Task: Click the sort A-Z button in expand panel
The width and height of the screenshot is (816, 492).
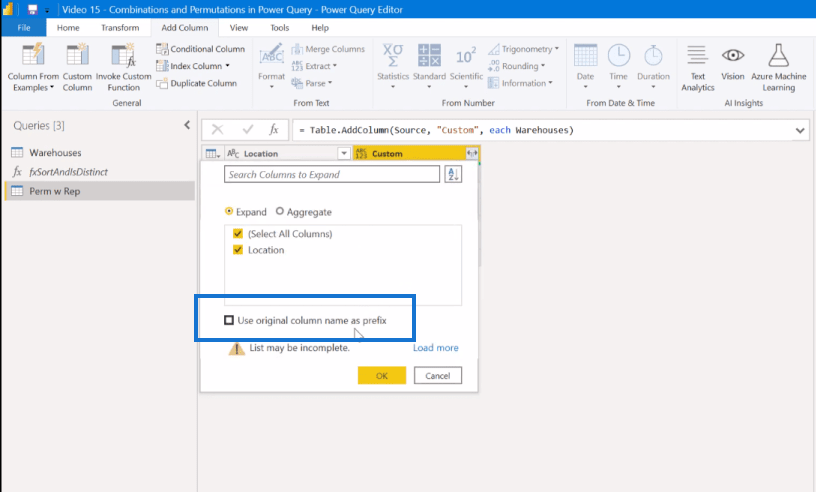Action: click(453, 174)
